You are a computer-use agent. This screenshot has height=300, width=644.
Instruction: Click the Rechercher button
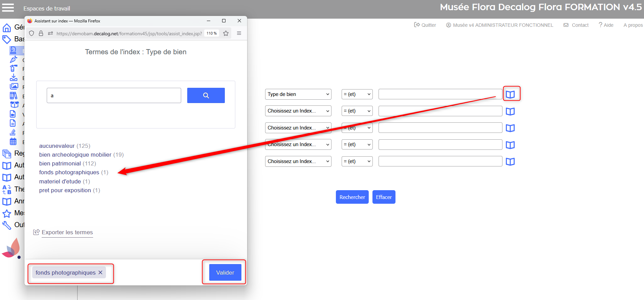tap(352, 197)
